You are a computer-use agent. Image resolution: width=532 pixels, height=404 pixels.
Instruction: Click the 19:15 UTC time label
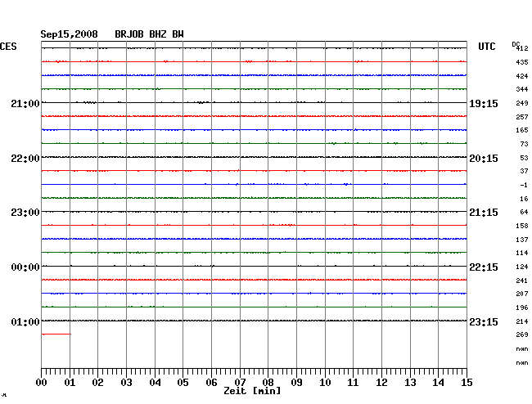(484, 104)
